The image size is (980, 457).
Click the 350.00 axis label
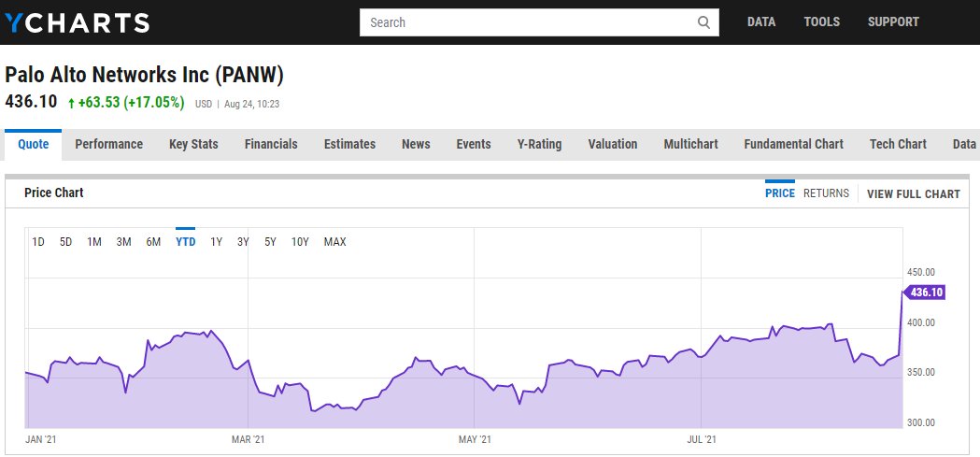pos(920,372)
